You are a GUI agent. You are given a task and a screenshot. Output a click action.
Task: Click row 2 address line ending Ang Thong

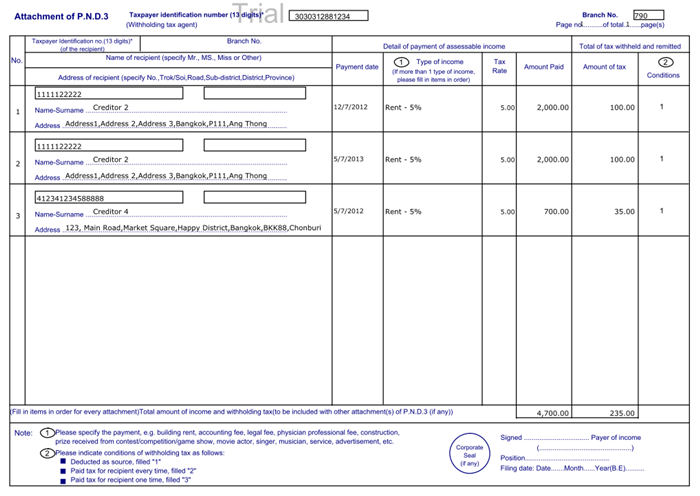tap(166, 176)
